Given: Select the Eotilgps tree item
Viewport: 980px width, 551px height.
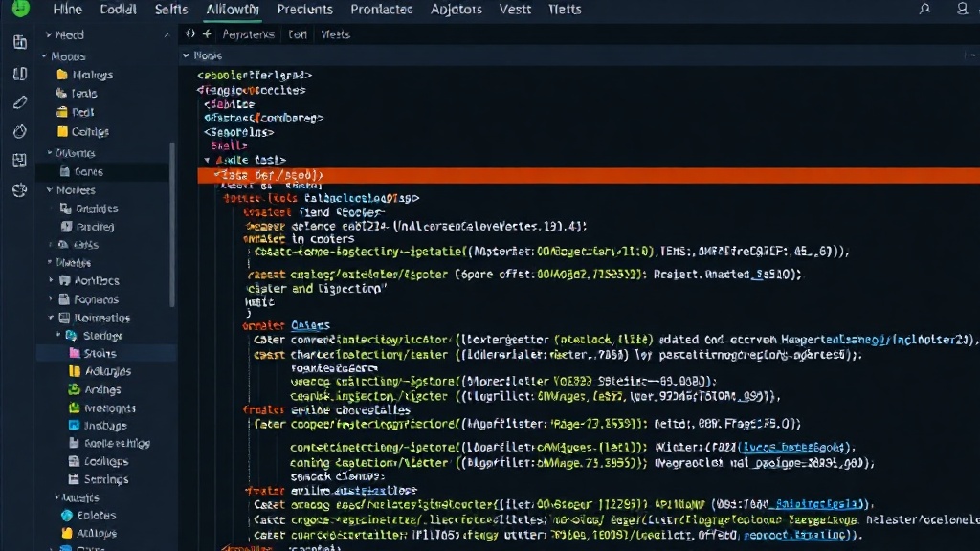Looking at the screenshot, I should 106,461.
